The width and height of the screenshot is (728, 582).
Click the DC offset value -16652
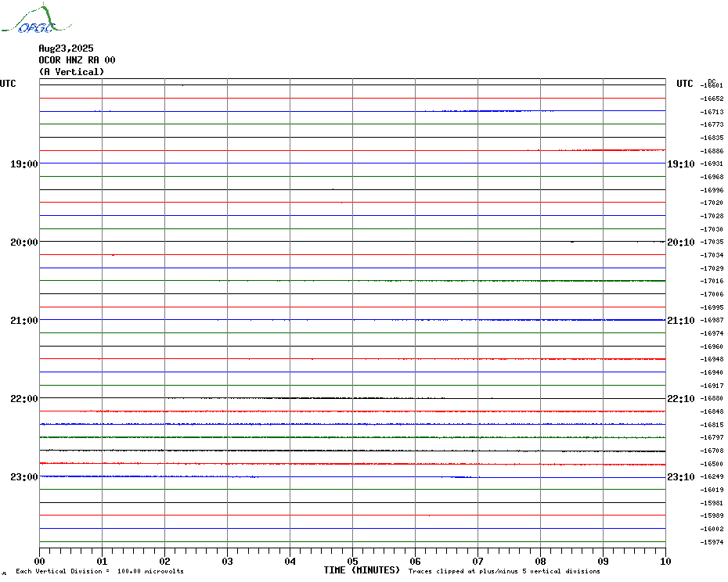point(712,99)
